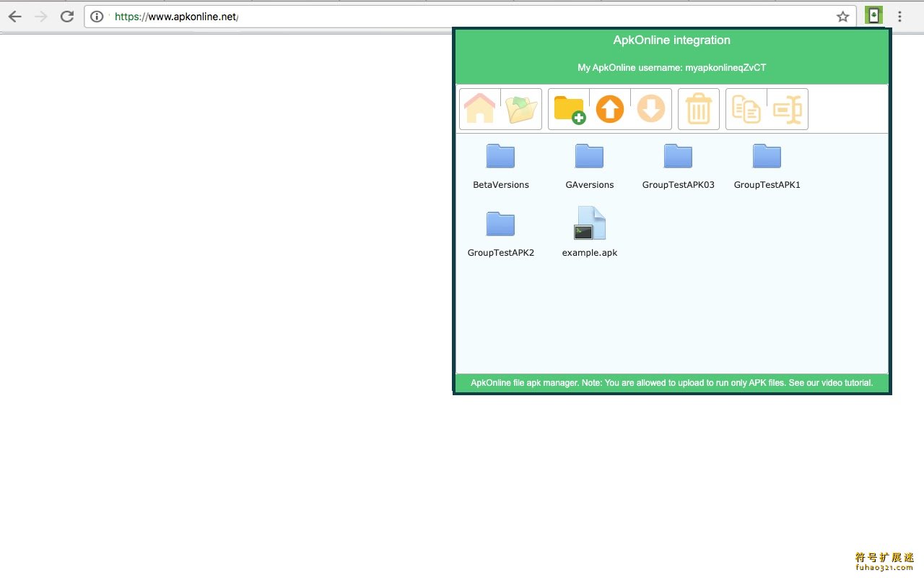Bookmark the page with star icon

pyautogui.click(x=842, y=17)
